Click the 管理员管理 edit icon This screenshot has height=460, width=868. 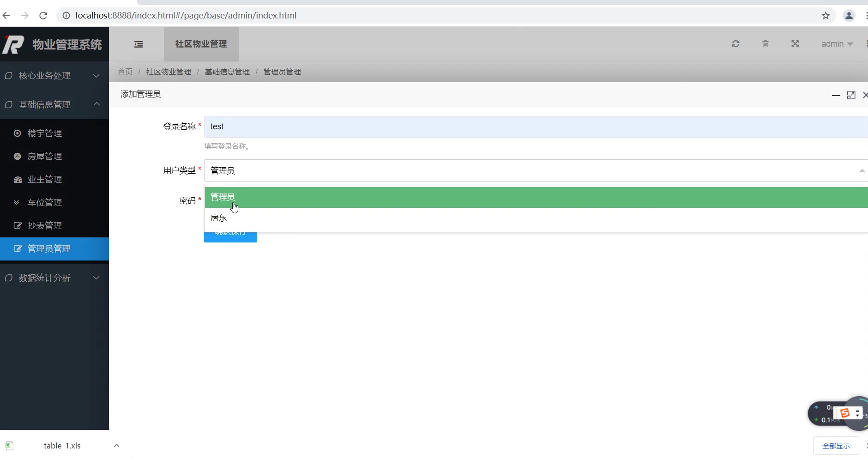(x=18, y=249)
